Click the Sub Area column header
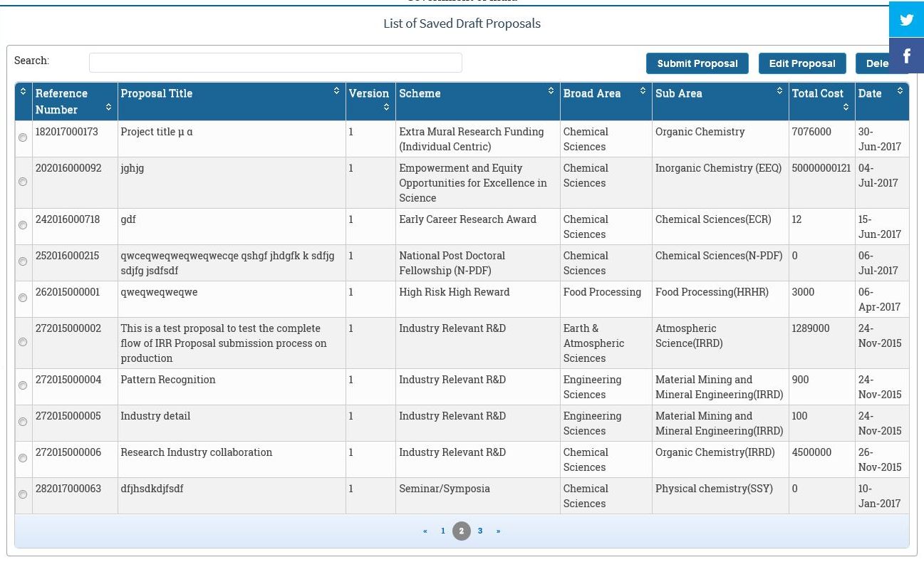 720,101
